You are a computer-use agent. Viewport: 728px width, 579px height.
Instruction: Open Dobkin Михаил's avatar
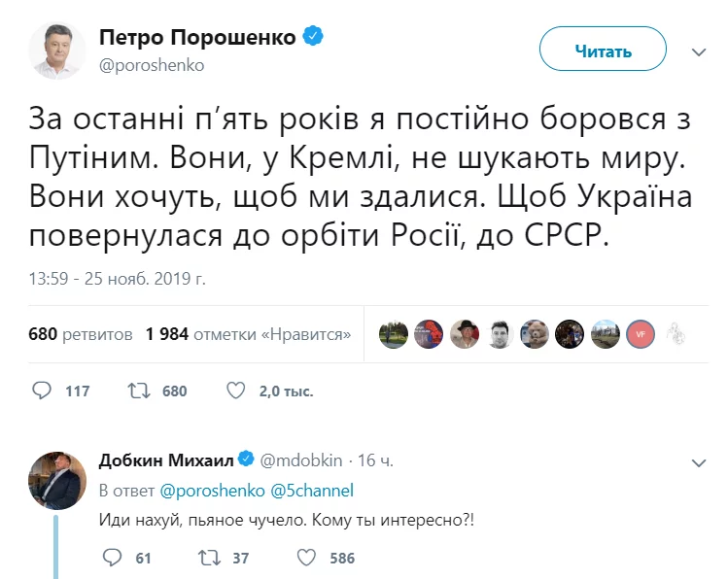tap(57, 478)
